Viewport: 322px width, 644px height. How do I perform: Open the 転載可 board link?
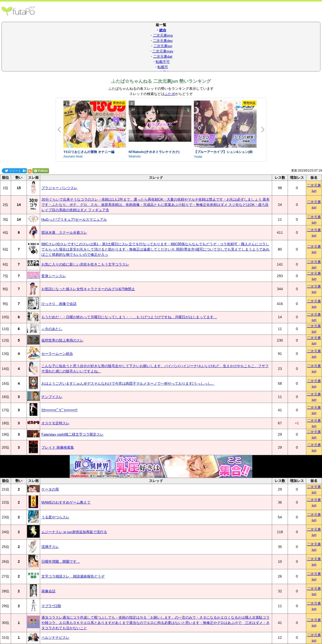[163, 67]
